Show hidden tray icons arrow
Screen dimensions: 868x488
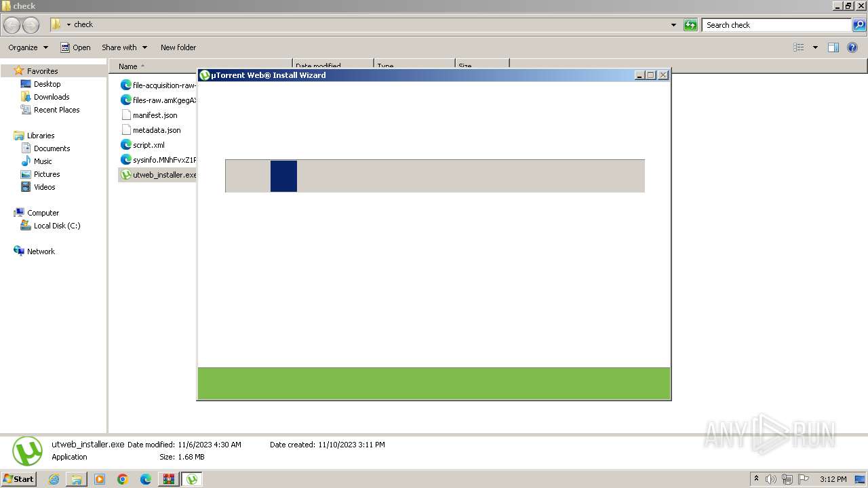(x=756, y=479)
